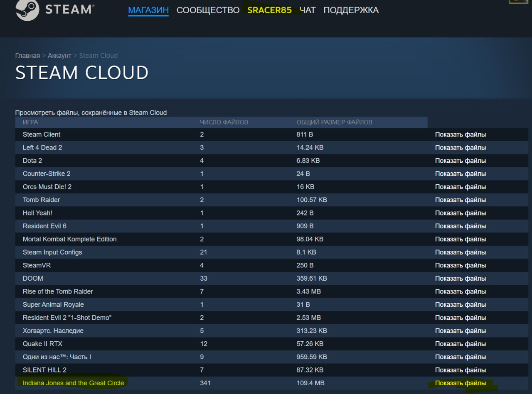The height and width of the screenshot is (394, 532).
Task: Open the СООБЩЕСТВО community menu
Action: (208, 10)
